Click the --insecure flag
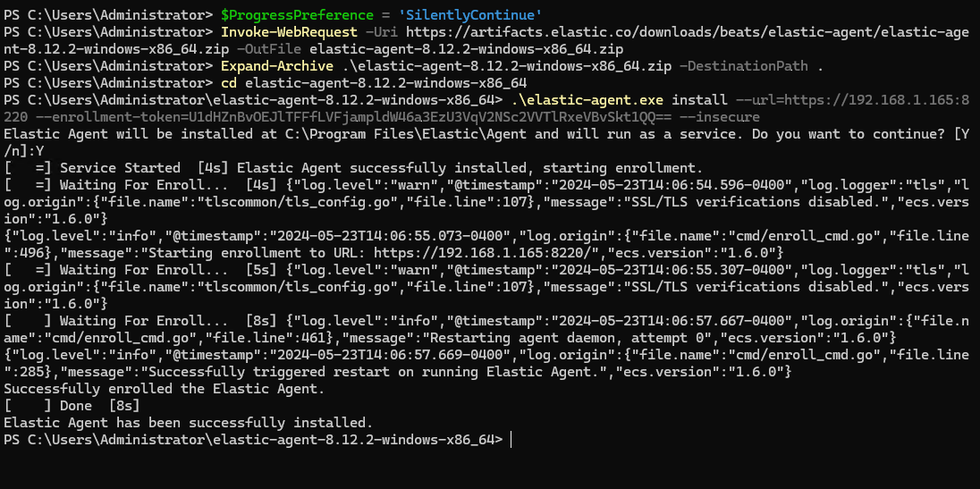This screenshot has height=489, width=980. 722,117
